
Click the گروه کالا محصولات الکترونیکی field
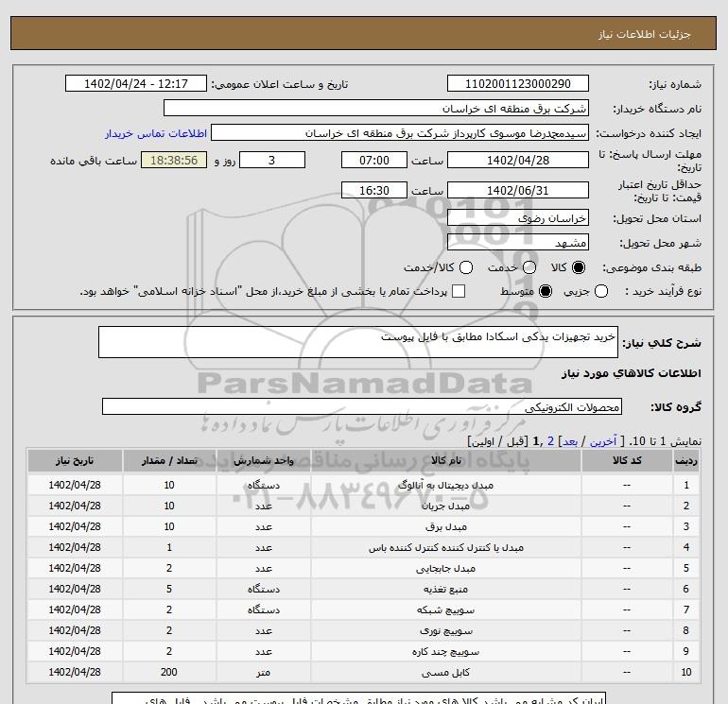[362, 406]
